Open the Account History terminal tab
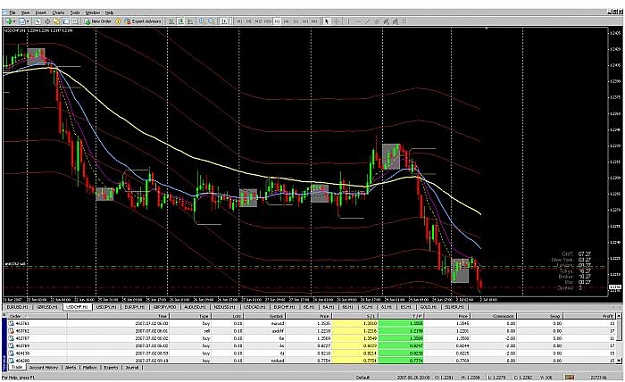This screenshot has width=625, height=382. coord(43,367)
